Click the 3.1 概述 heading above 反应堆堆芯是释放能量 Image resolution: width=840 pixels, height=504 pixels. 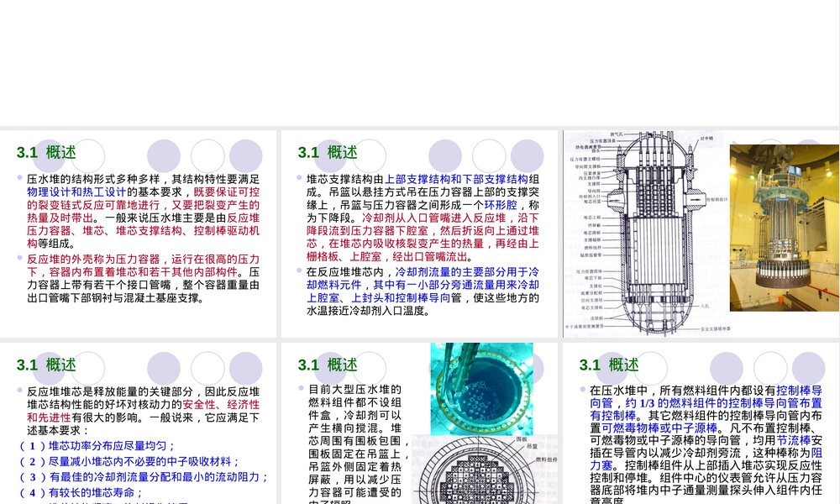46,365
